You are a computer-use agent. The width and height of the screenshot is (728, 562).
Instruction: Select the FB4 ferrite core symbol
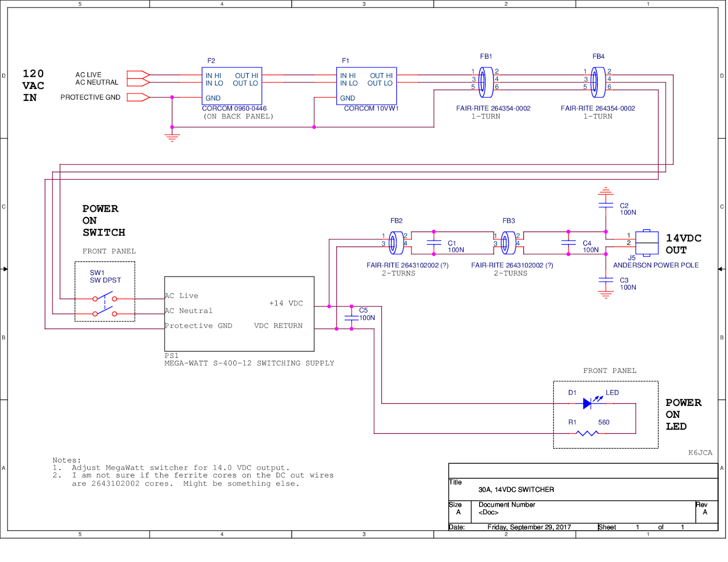point(598,82)
